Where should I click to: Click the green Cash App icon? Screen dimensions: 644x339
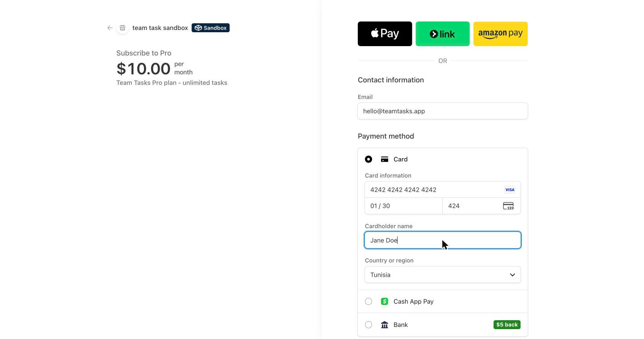385,301
